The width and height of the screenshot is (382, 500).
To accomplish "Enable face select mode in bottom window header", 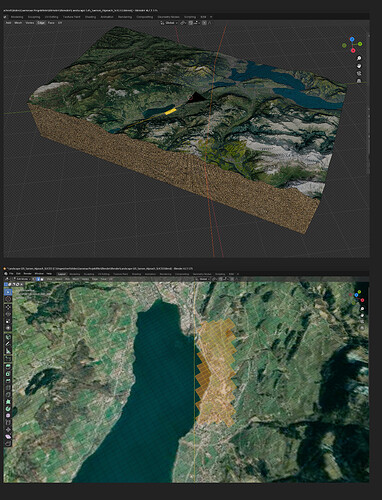I will [x=42, y=279].
